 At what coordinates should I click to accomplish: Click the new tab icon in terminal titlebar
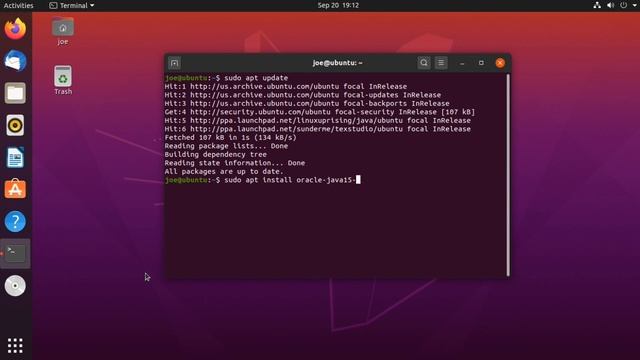[174, 63]
